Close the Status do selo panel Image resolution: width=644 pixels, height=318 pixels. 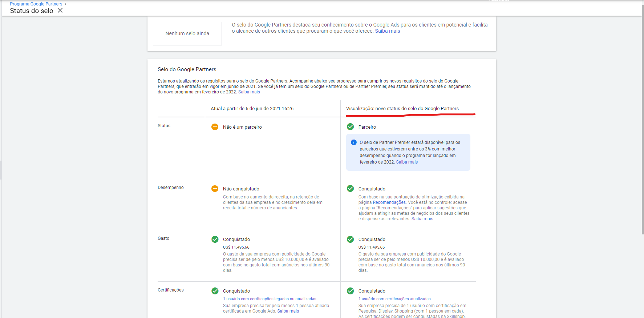point(60,11)
